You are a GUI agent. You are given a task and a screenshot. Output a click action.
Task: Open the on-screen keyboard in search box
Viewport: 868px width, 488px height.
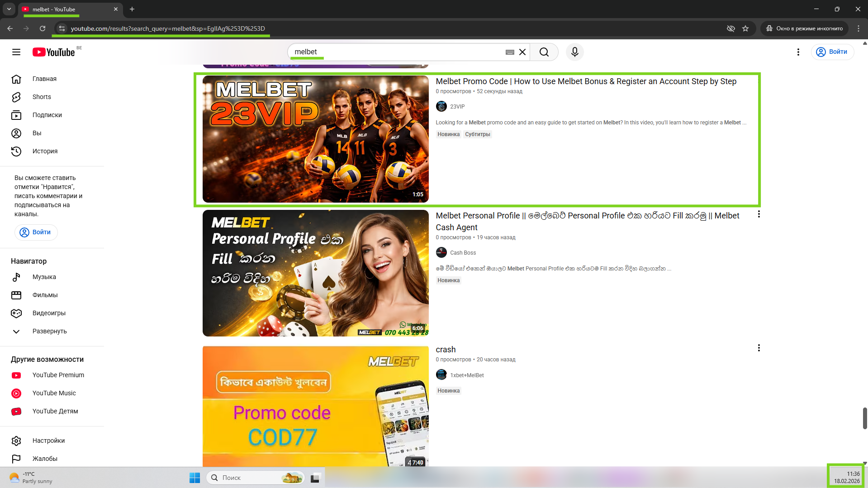point(510,52)
